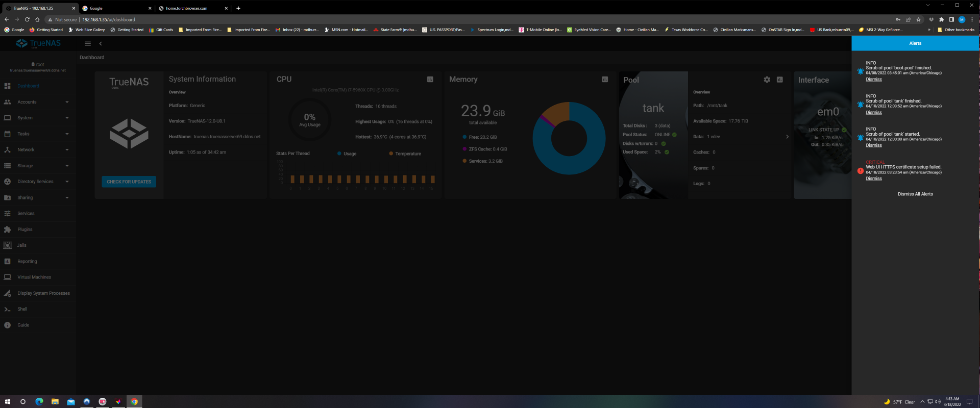This screenshot has width=980, height=408.
Task: Expand the Network sidebar section
Action: pyautogui.click(x=36, y=150)
